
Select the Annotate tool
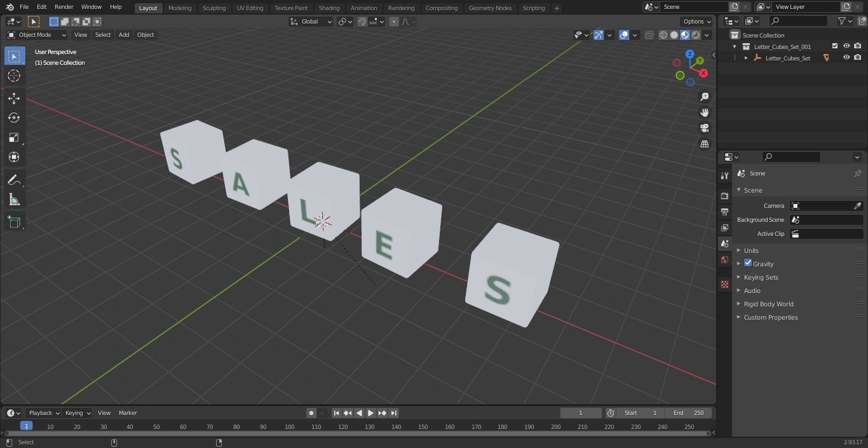pos(14,180)
